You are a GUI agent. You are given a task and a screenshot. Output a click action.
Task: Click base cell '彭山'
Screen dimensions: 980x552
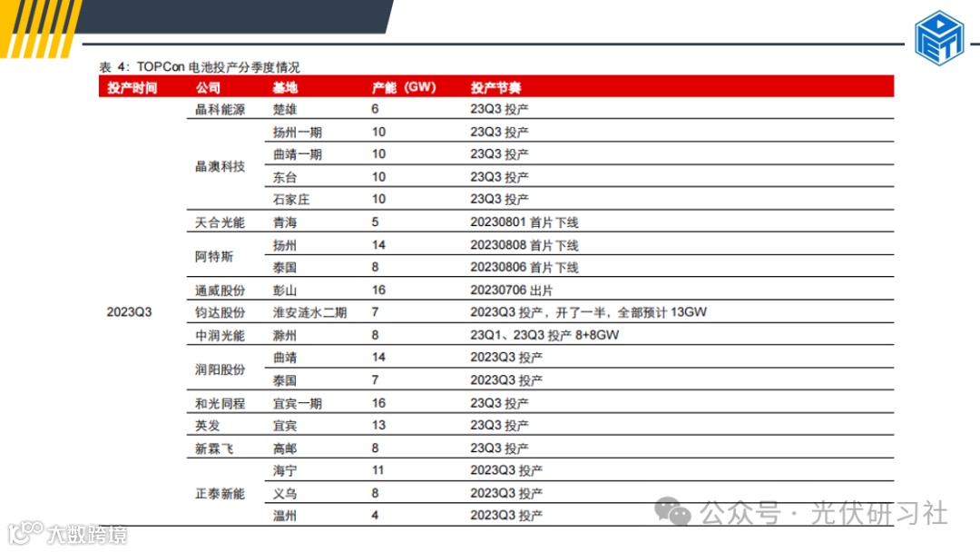[284, 291]
